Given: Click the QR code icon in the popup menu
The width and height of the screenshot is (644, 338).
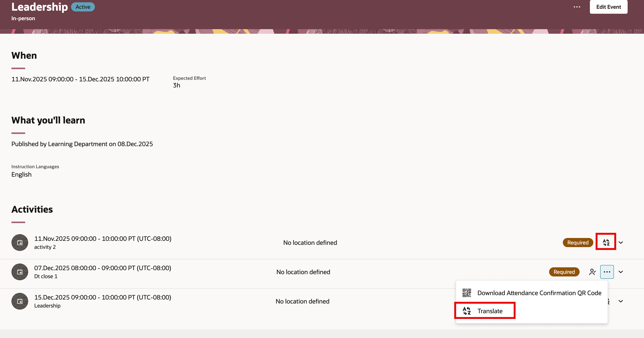Looking at the screenshot, I should click(467, 293).
